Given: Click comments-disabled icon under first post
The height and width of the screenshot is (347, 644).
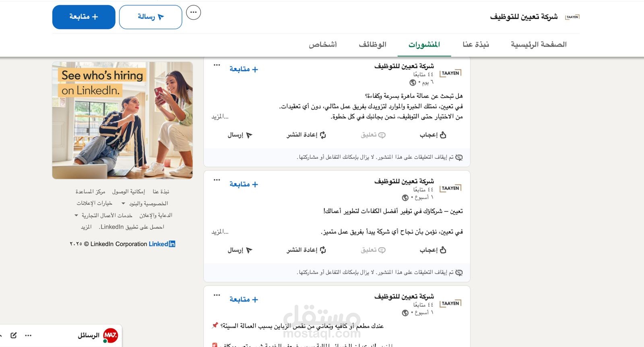Looking at the screenshot, I should point(459,157).
